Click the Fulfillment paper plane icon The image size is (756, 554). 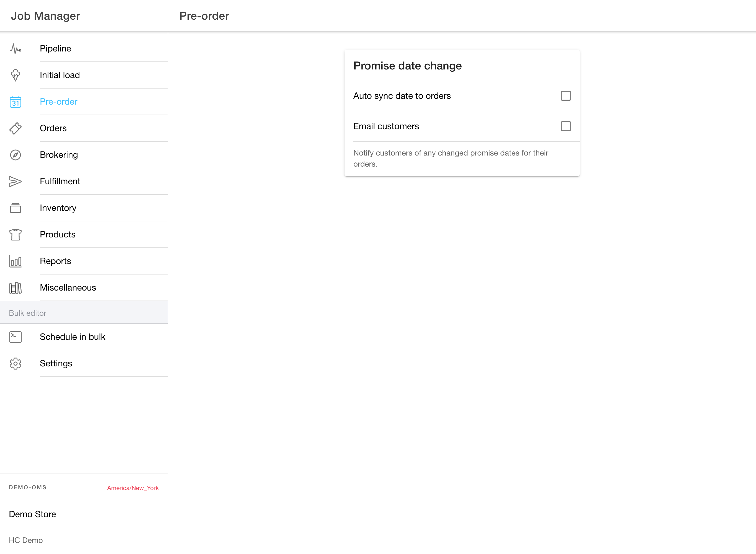click(15, 182)
